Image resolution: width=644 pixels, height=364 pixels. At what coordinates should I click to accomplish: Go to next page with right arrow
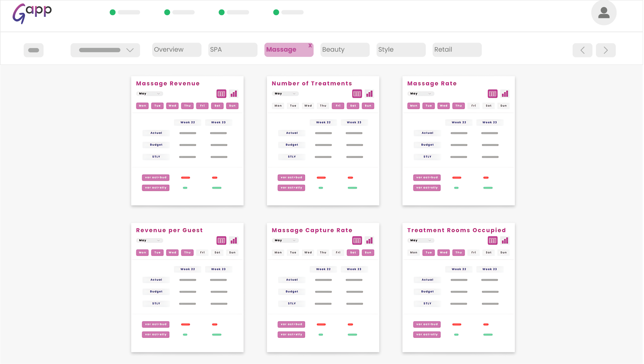click(606, 51)
